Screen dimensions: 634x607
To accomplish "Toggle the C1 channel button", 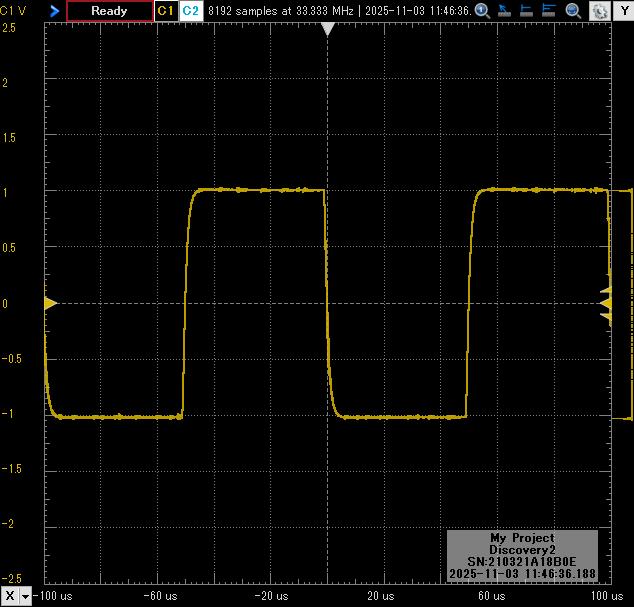I will click(x=166, y=11).
